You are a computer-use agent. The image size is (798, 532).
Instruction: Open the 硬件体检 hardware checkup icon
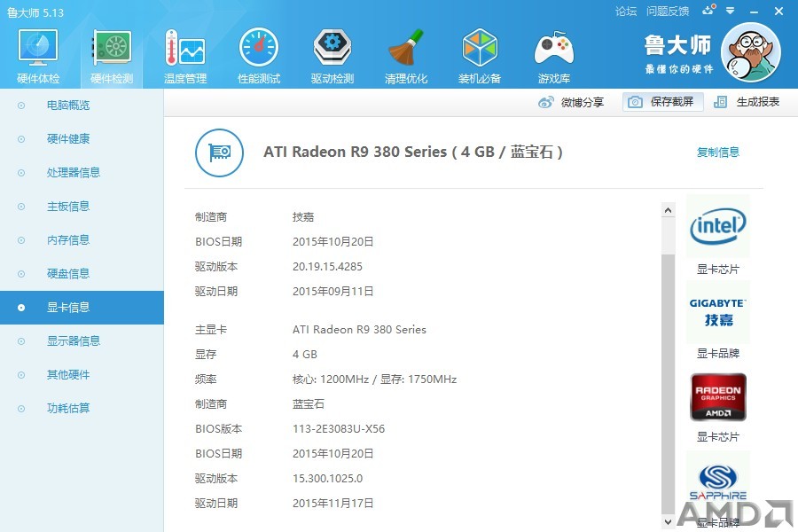[x=38, y=56]
